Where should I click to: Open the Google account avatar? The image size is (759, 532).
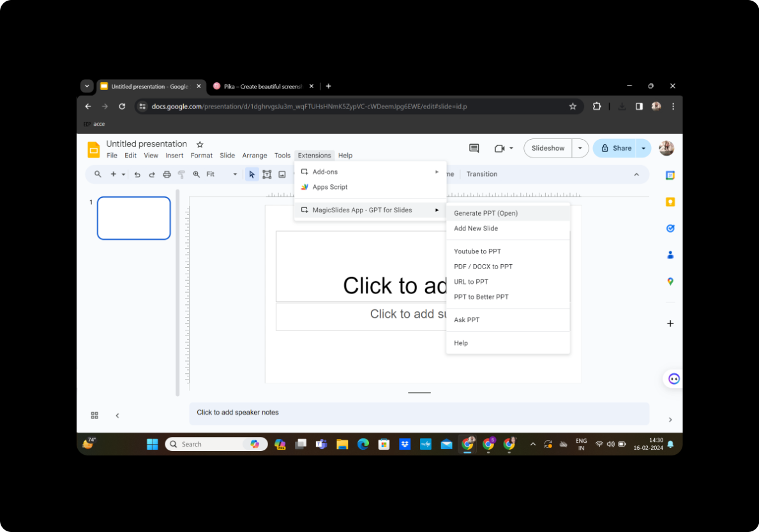click(666, 149)
